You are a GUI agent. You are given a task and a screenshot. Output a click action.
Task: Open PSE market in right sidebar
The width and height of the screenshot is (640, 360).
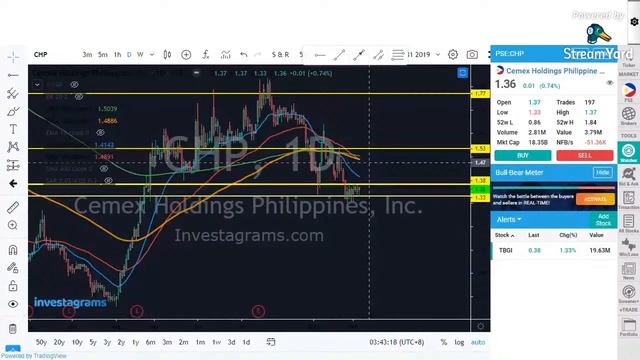(629, 93)
